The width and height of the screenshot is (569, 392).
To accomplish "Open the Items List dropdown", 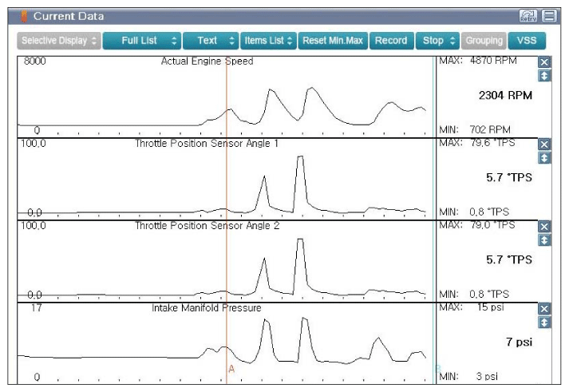I will tap(268, 41).
